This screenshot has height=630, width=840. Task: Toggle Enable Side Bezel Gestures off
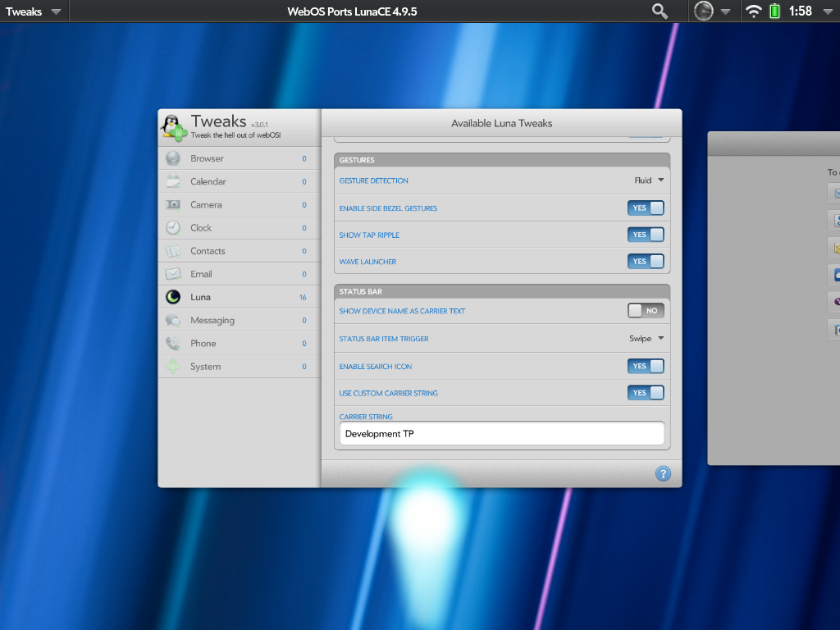click(x=646, y=208)
